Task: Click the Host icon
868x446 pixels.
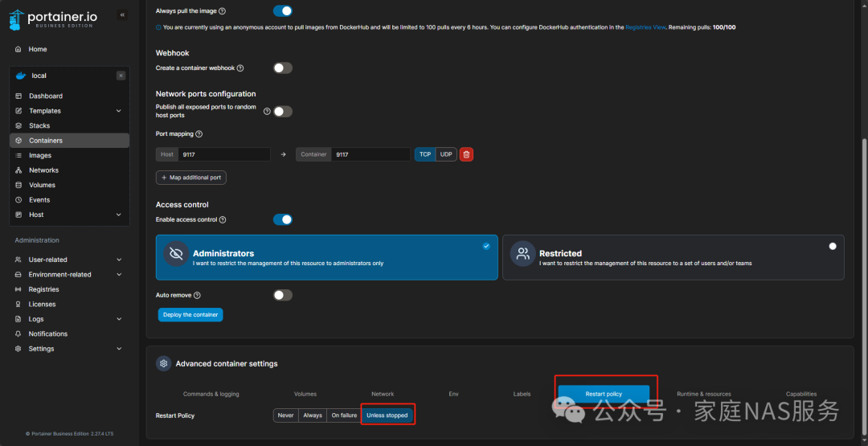Action: (x=18, y=215)
